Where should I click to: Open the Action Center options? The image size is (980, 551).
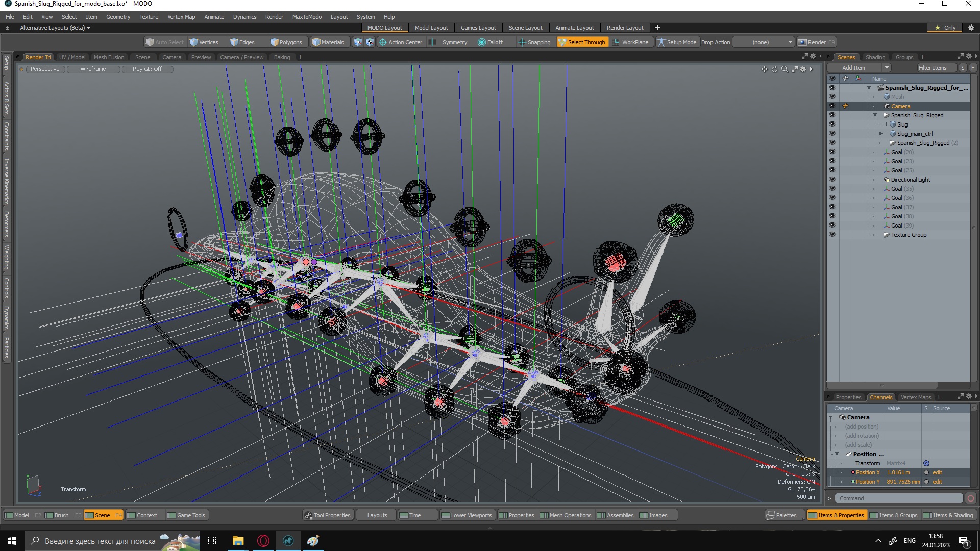coord(401,42)
